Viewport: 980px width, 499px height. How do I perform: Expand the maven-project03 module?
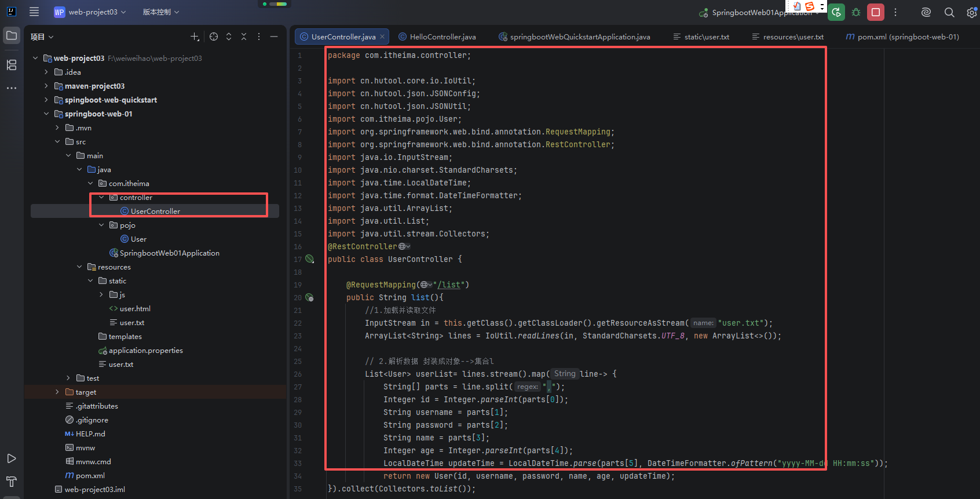click(46, 86)
